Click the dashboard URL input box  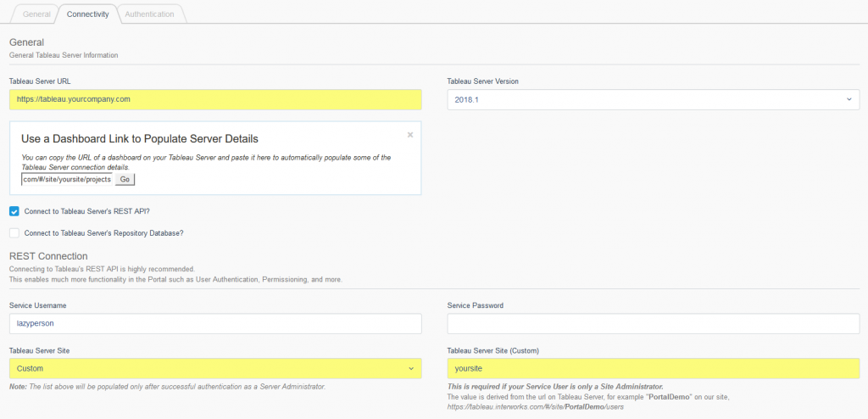tap(68, 180)
